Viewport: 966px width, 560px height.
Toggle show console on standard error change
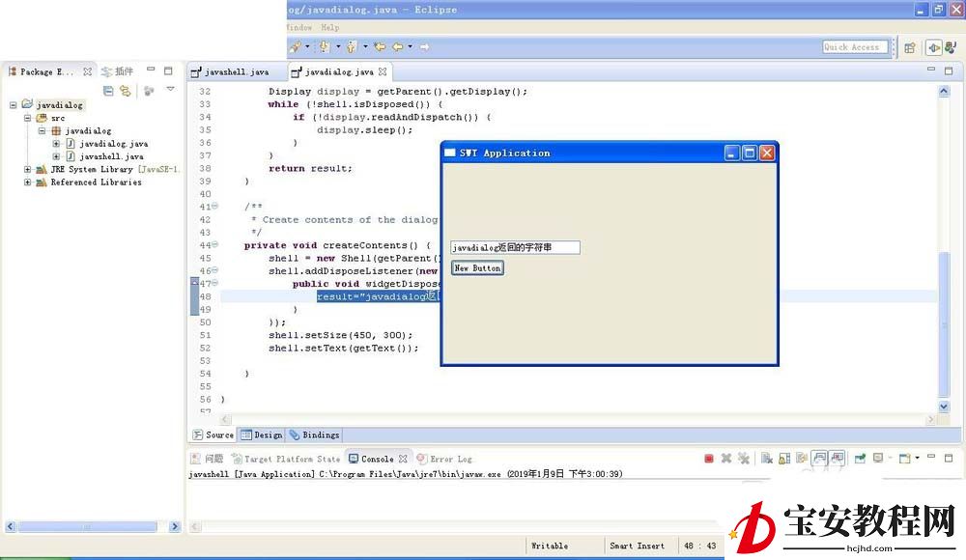click(x=837, y=458)
